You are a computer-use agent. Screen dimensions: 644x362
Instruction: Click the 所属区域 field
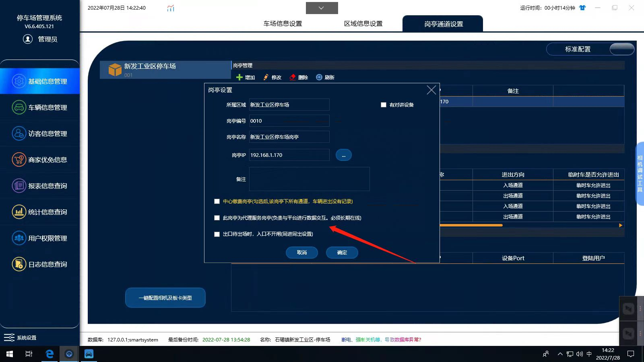click(x=289, y=105)
